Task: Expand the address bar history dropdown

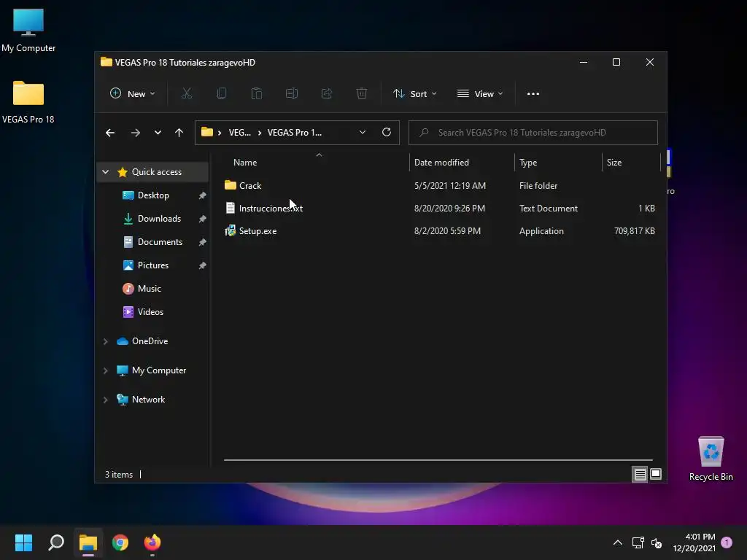Action: [363, 133]
